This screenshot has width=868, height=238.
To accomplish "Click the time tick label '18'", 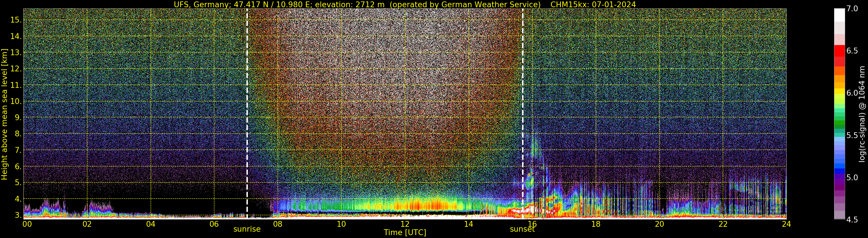I will pos(596,224).
